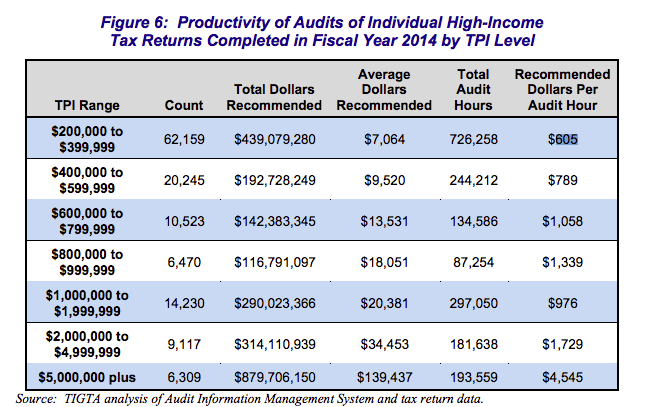Click the count value 20,245
The width and height of the screenshot is (647, 407).
[183, 179]
